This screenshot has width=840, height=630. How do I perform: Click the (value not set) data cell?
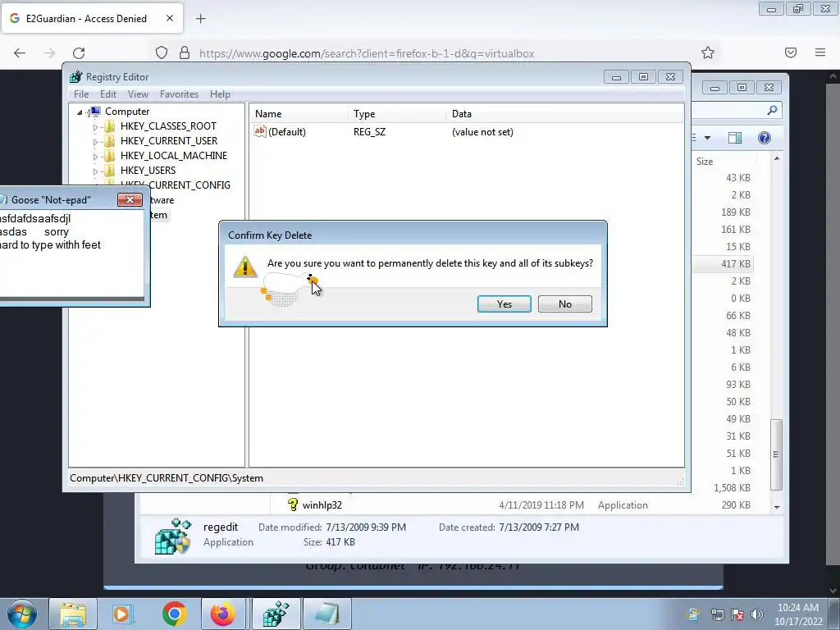pos(482,132)
